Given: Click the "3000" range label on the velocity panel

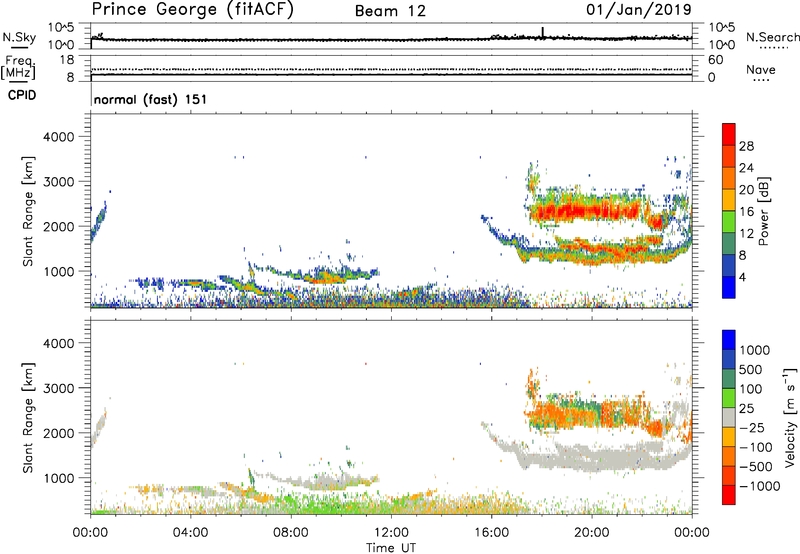Looking at the screenshot, I should (58, 388).
